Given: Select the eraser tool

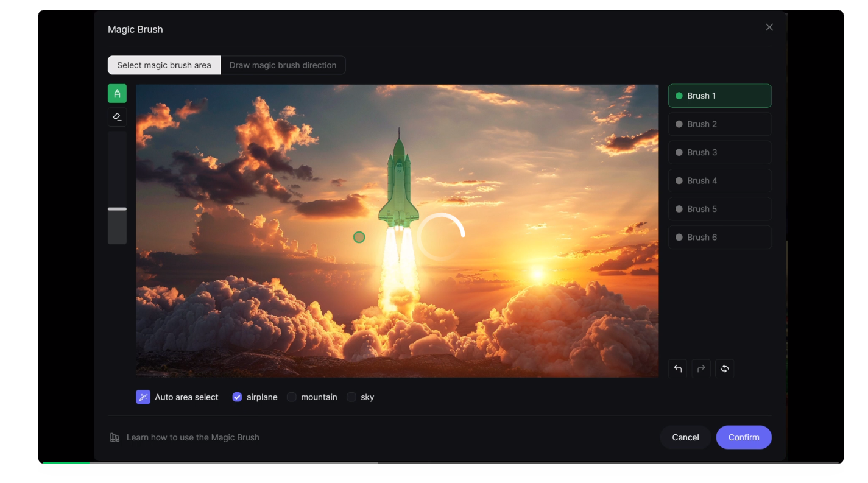Looking at the screenshot, I should 117,117.
